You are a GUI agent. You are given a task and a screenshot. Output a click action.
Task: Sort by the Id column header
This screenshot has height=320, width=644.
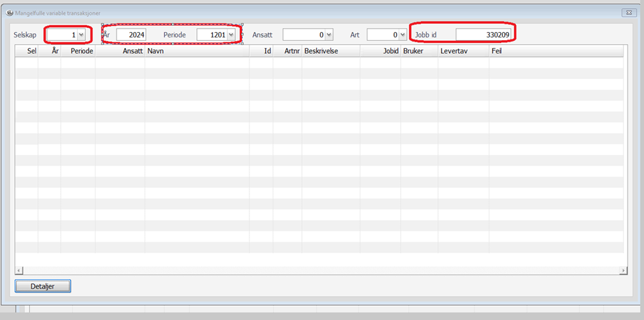[261, 51]
